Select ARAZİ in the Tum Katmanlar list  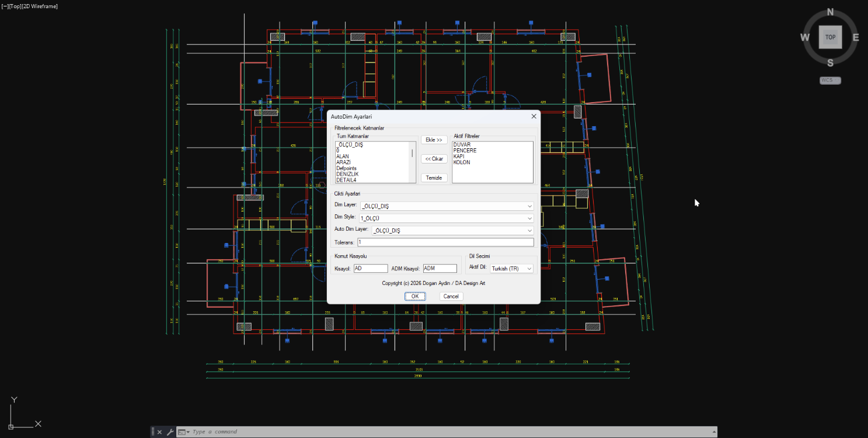[x=343, y=162]
